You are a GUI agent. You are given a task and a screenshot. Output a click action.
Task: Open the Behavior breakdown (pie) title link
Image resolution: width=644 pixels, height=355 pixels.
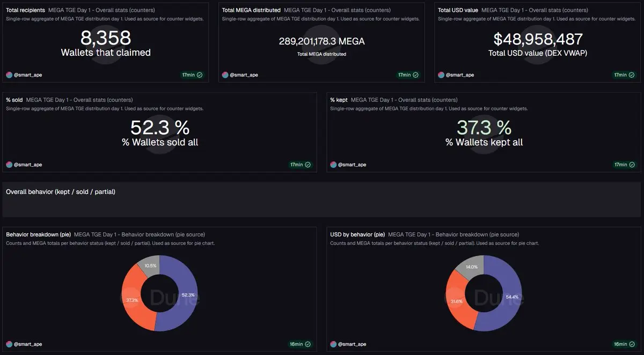[x=38, y=234]
